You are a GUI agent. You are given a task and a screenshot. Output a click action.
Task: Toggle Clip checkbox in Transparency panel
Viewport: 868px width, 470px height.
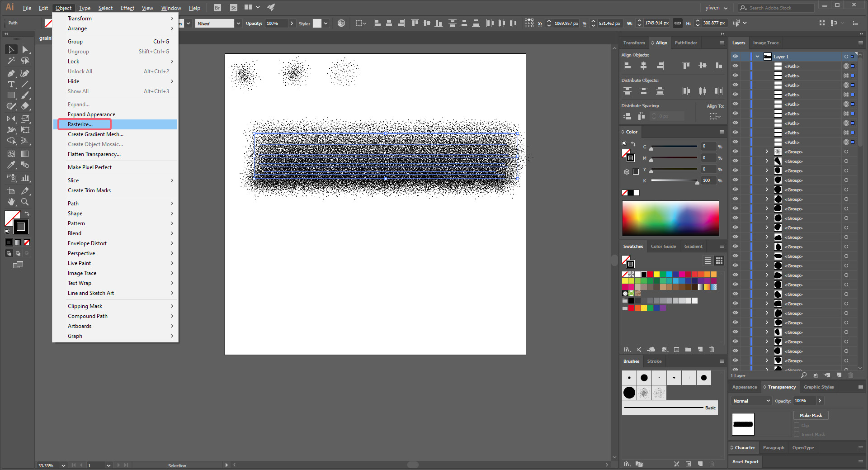(797, 425)
